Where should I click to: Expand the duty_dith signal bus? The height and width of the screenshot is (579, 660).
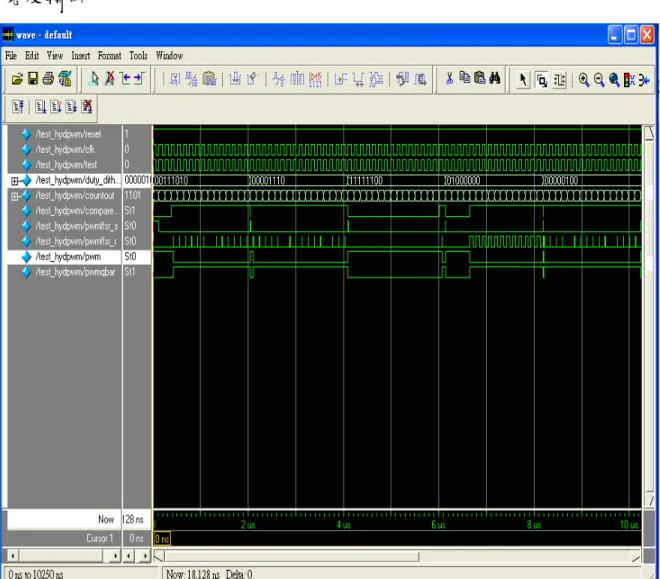[x=15, y=181]
